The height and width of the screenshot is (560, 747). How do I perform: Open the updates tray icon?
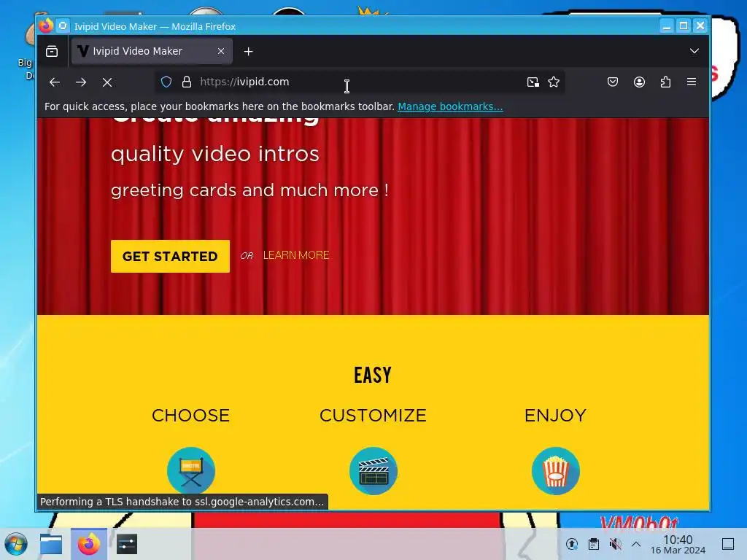click(x=572, y=544)
